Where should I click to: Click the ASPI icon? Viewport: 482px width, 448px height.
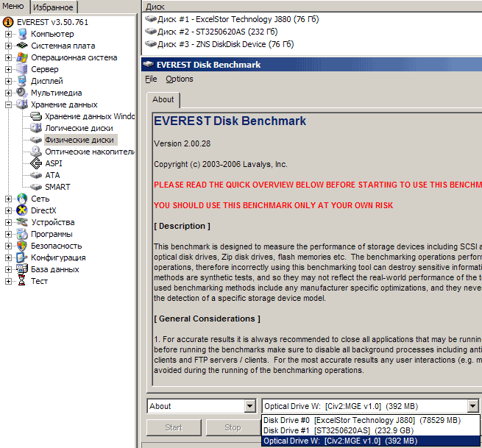(x=36, y=163)
